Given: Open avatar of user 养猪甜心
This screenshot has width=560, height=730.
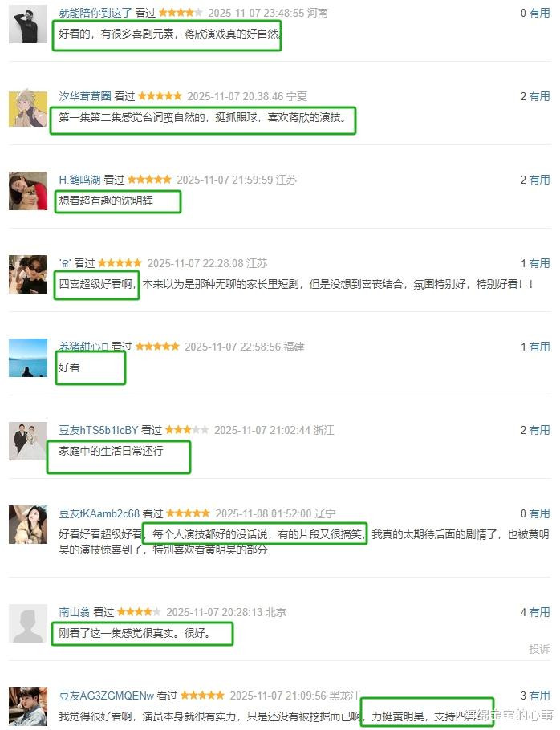Looking at the screenshot, I should pyautogui.click(x=28, y=358).
